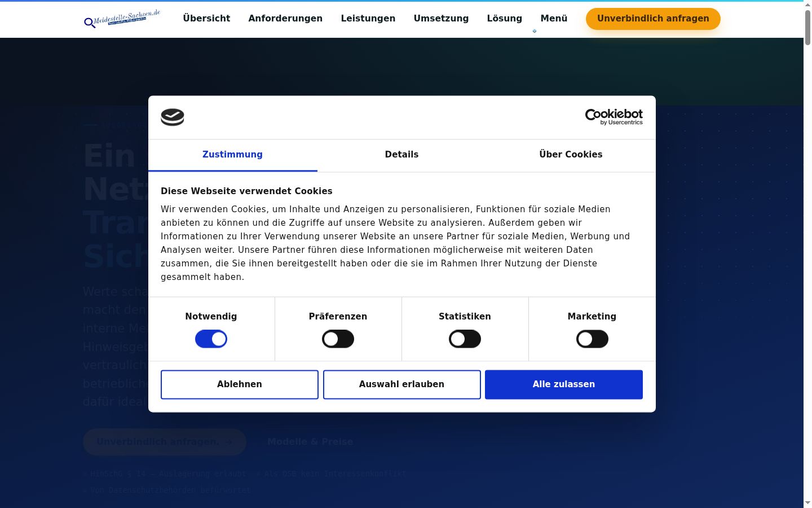The height and width of the screenshot is (508, 812).
Task: Enable the Statistiken cookie switch
Action: click(465, 339)
